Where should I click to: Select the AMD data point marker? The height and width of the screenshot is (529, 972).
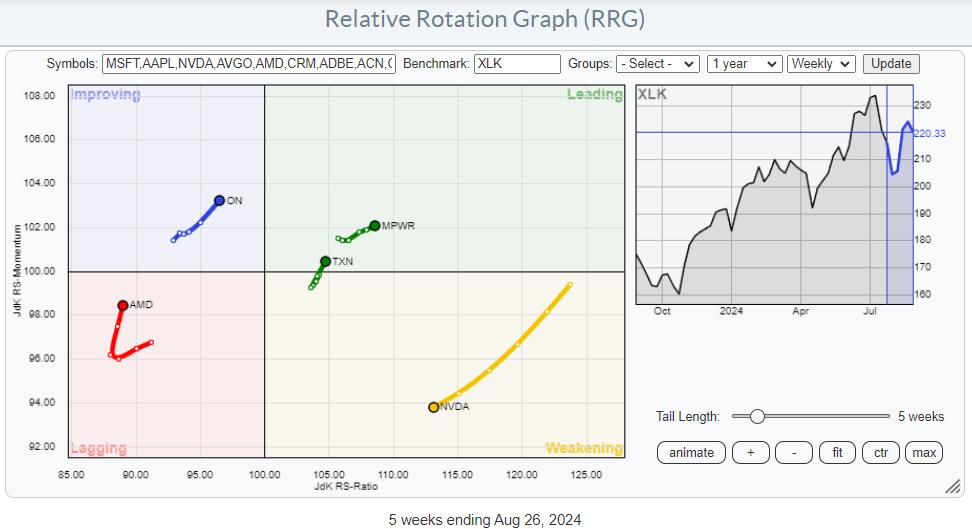[x=122, y=305]
